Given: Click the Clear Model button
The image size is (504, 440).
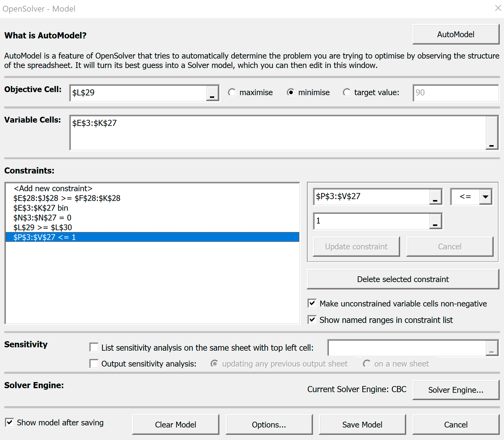Looking at the screenshot, I should click(x=176, y=425).
